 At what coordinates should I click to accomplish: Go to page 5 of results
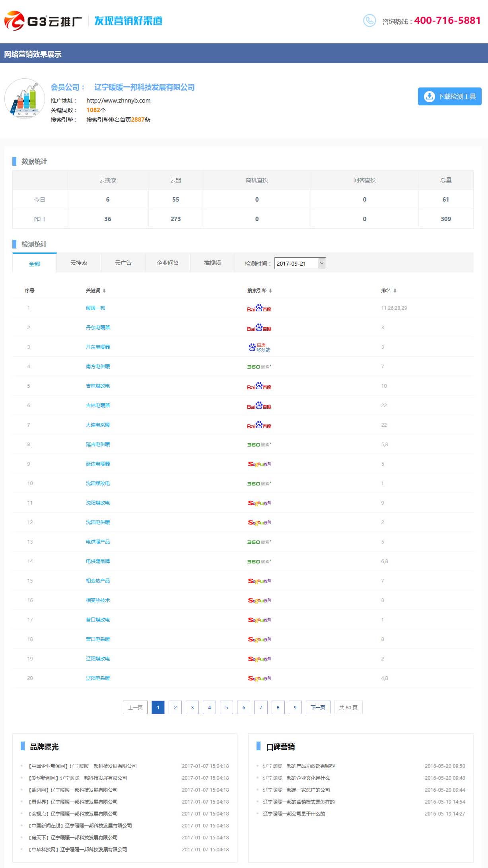[x=227, y=707]
